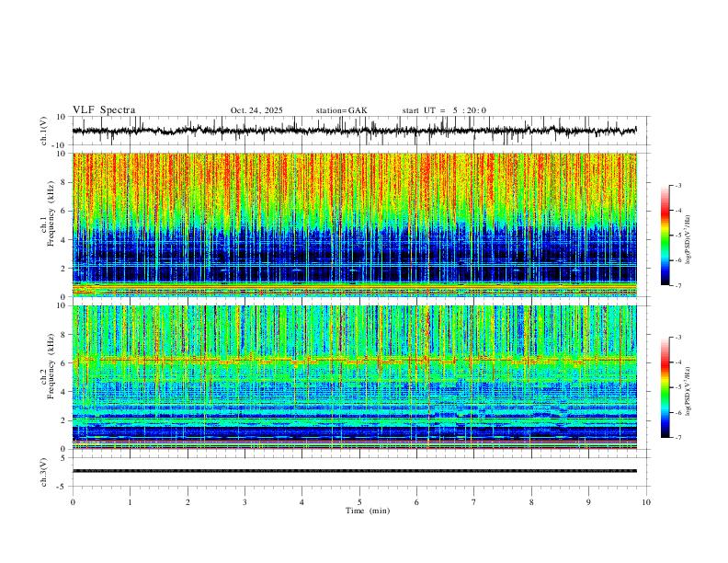The height and width of the screenshot is (563, 728).
Task: Click the ch.1 spectrogram colorbar
Action: click(665, 236)
